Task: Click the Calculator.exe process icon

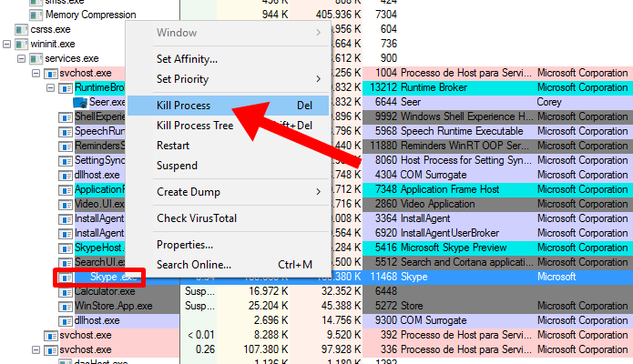Action: click(x=66, y=292)
